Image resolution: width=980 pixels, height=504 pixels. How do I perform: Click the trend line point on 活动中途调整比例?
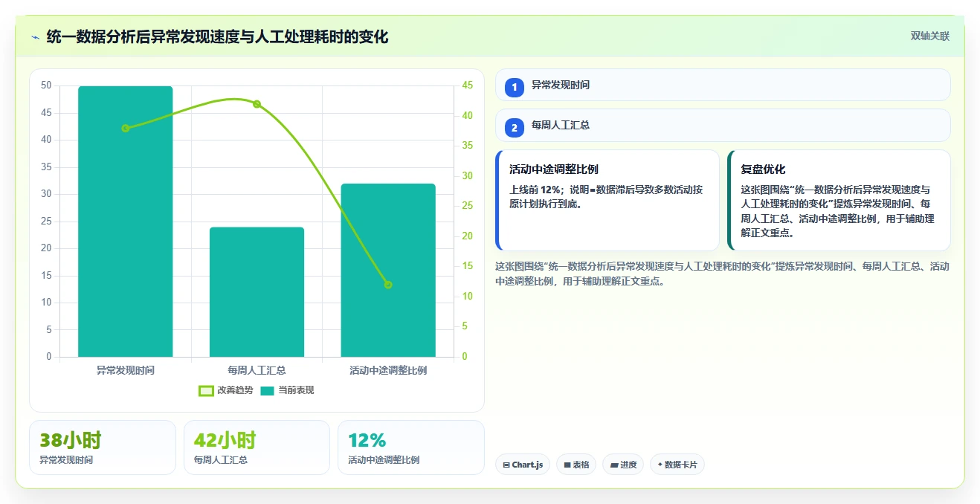(388, 285)
